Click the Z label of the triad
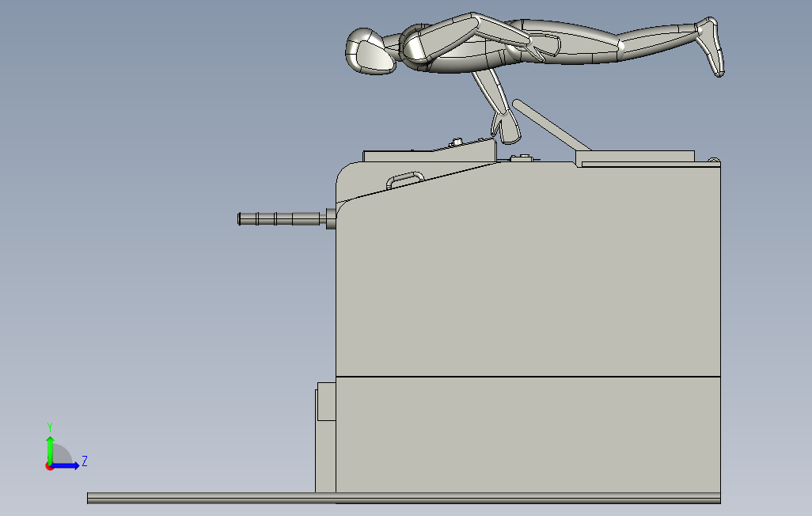The image size is (812, 516). pos(85,461)
